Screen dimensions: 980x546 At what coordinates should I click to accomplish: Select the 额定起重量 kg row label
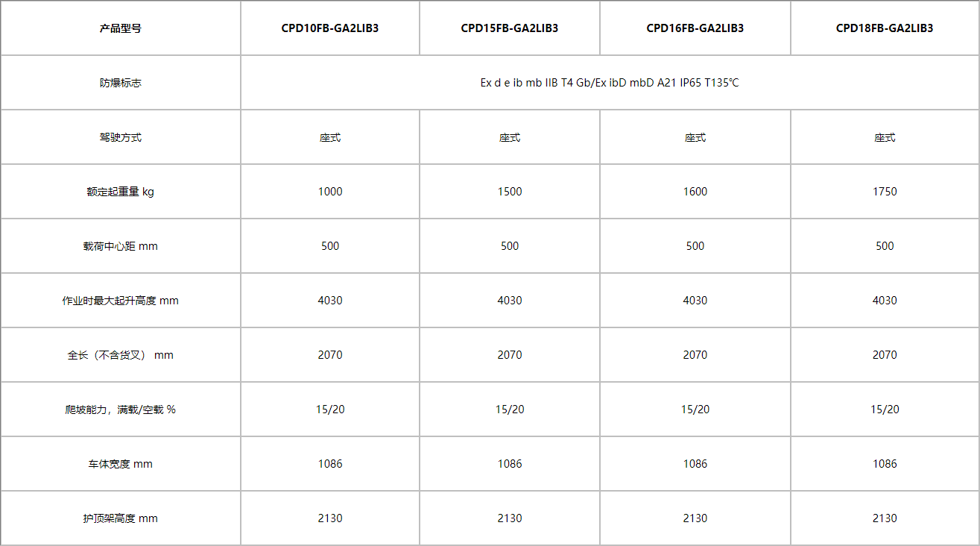(121, 192)
